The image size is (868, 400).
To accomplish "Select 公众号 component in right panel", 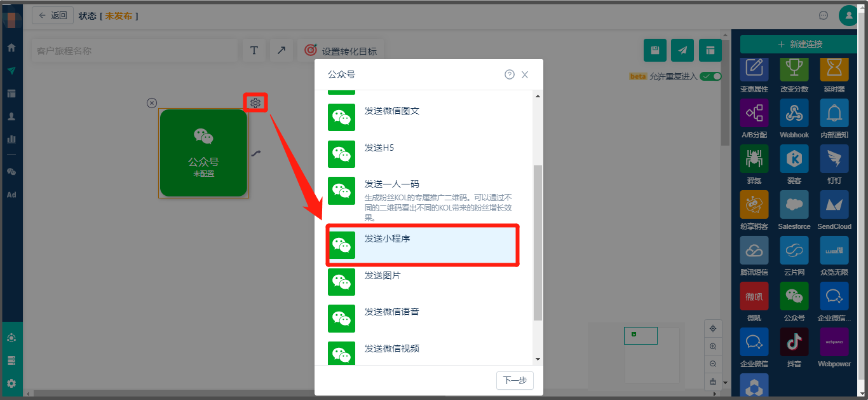I will pyautogui.click(x=794, y=301).
